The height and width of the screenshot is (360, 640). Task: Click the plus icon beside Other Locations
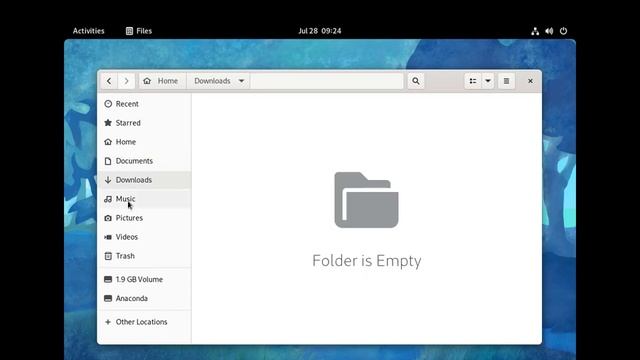108,322
